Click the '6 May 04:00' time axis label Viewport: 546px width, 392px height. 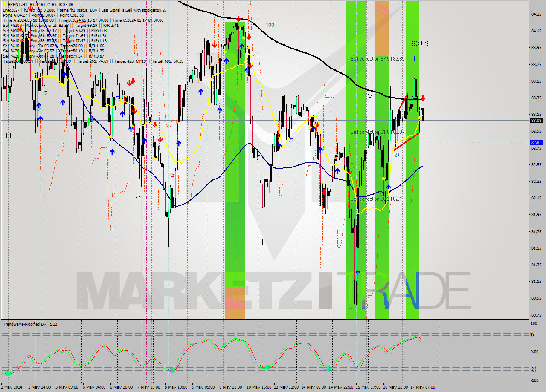[x=94, y=387]
